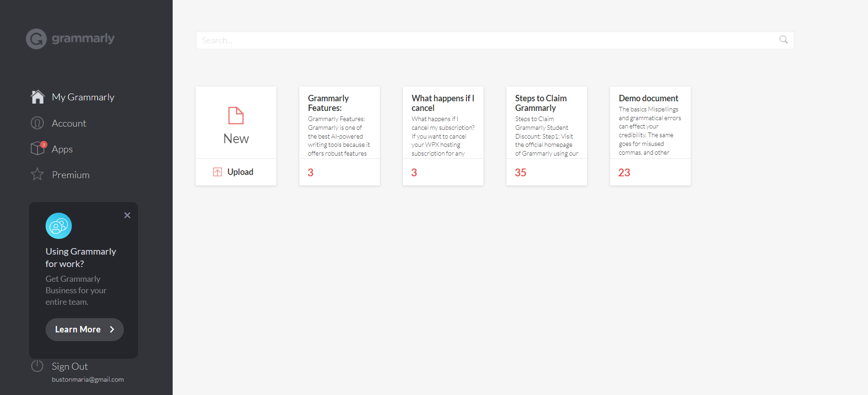The width and height of the screenshot is (868, 395).
Task: Go to the Account section
Action: click(x=69, y=123)
